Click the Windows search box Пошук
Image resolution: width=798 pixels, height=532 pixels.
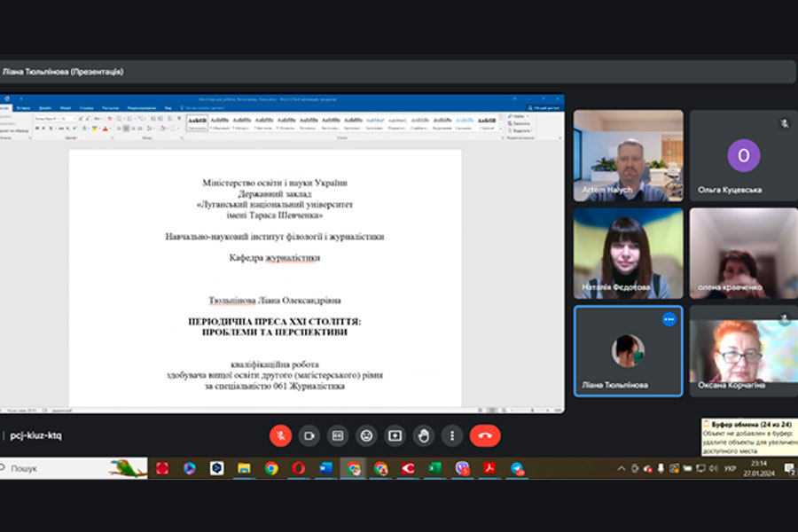pyautogui.click(x=74, y=468)
